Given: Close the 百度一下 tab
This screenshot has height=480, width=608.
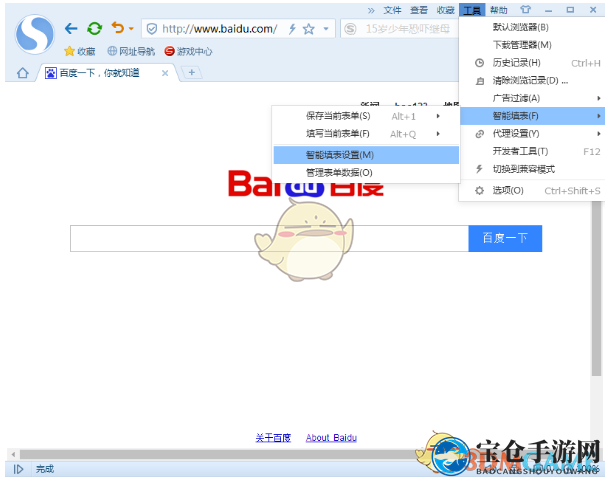Looking at the screenshot, I should click(x=165, y=73).
